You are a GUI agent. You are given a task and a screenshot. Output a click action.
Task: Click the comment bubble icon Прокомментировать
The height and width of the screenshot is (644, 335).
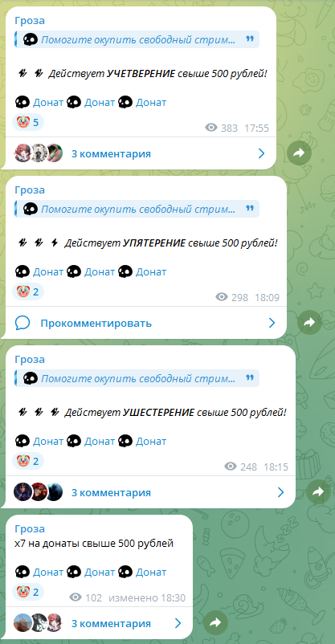click(x=22, y=324)
